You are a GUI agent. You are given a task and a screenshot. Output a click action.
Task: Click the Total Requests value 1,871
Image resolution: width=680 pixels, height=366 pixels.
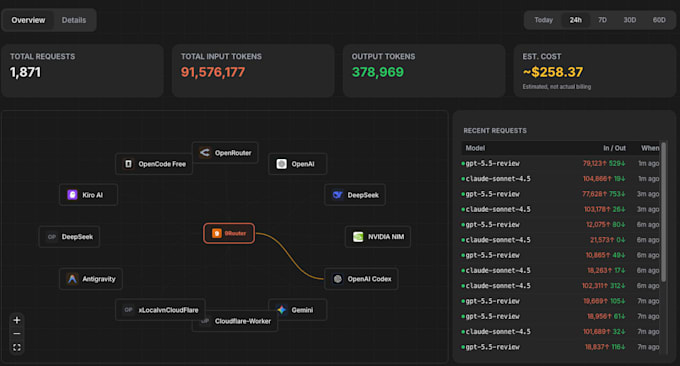point(25,72)
